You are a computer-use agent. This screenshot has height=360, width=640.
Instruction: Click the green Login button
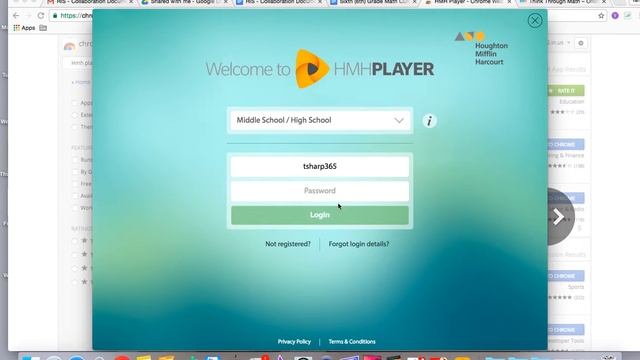320,215
